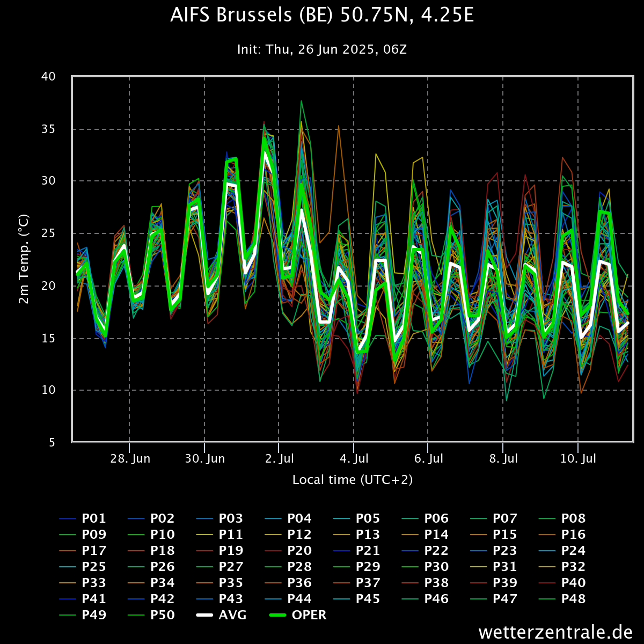Click legend item P29
This screenshot has height=644, width=644.
tap(357, 567)
